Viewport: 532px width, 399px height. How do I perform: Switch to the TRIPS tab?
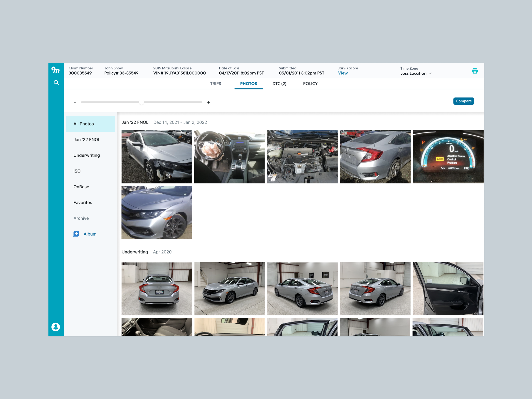(x=215, y=84)
